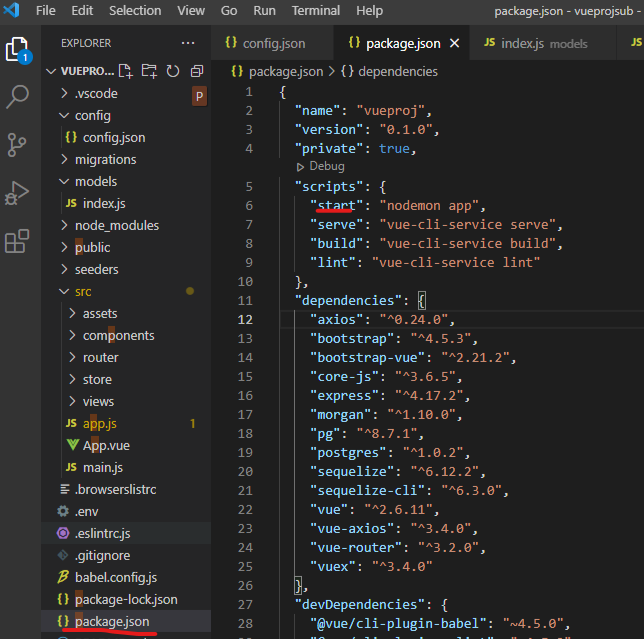Click the "vue-cli-service build" script value
The height and width of the screenshot is (639, 644).
click(x=468, y=244)
